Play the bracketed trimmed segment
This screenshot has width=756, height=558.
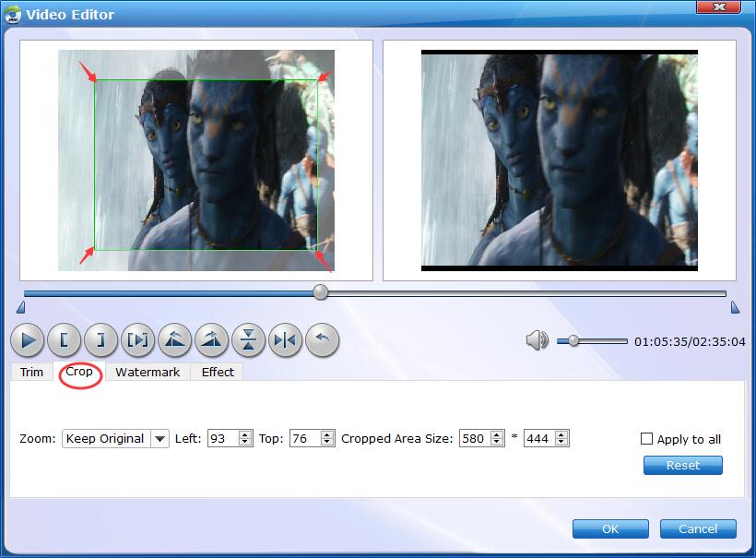point(138,340)
